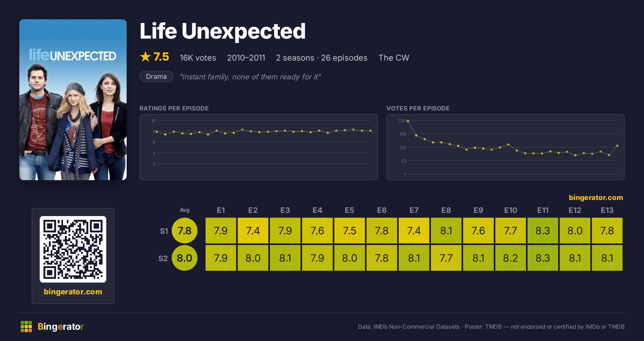This screenshot has height=341, width=644.
Task: Click the S1 average 7.8 circle
Action: (185, 231)
